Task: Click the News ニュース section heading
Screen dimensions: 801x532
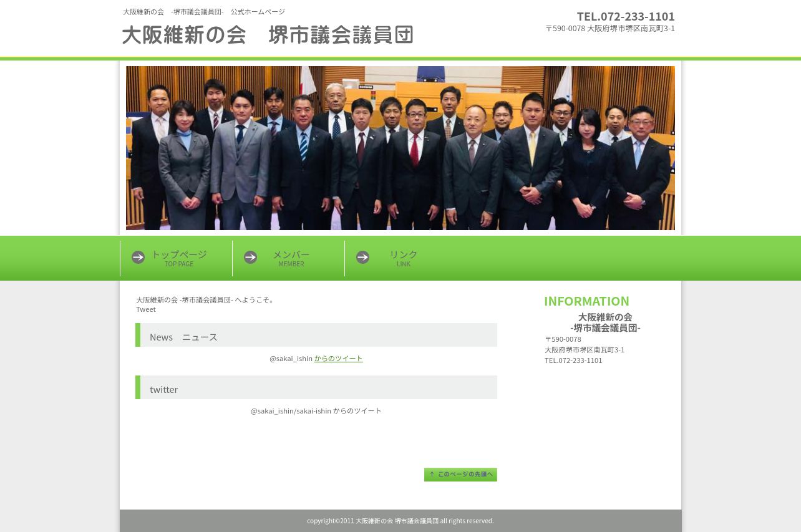Action: pos(316,335)
